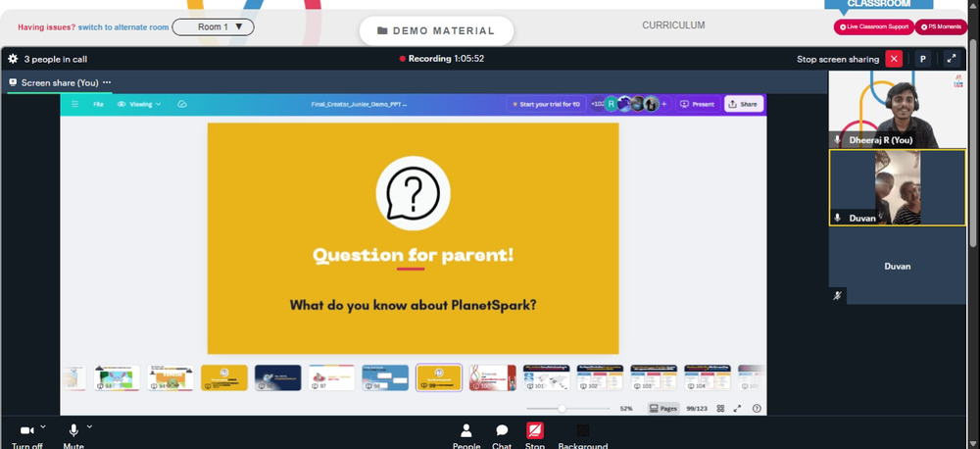Click the cloud save status icon
The image size is (980, 449).
(x=182, y=105)
